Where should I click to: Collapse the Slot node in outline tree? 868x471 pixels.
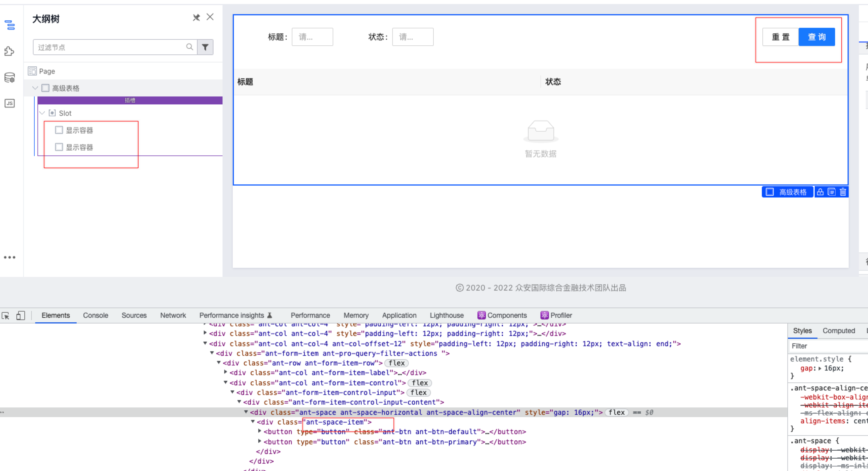pos(43,113)
